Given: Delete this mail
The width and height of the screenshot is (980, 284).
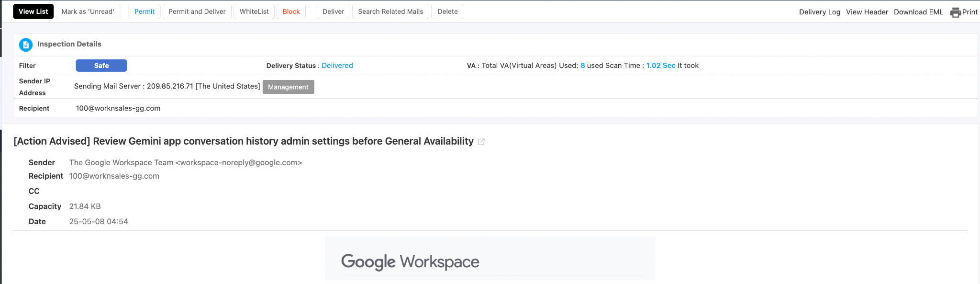Looking at the screenshot, I should (447, 11).
